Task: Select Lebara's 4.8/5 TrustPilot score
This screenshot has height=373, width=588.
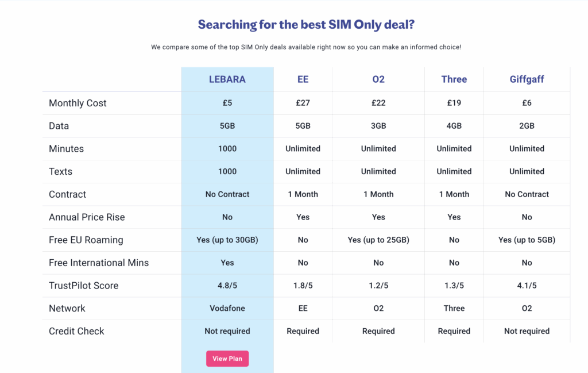Action: (227, 286)
